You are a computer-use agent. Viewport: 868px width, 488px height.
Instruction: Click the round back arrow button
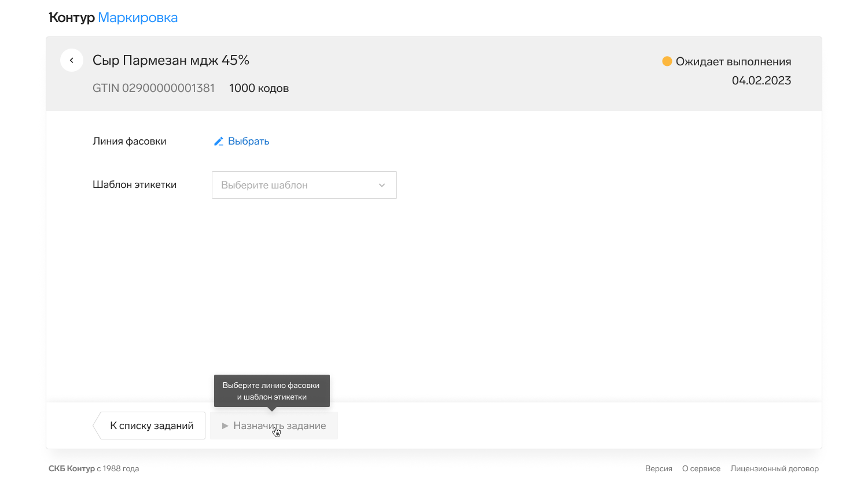(x=72, y=60)
